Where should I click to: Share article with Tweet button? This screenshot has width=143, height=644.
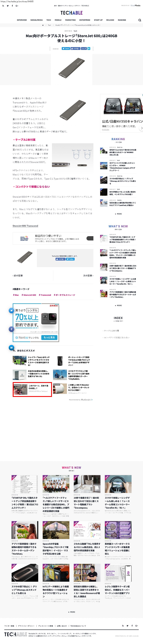[66, 49]
